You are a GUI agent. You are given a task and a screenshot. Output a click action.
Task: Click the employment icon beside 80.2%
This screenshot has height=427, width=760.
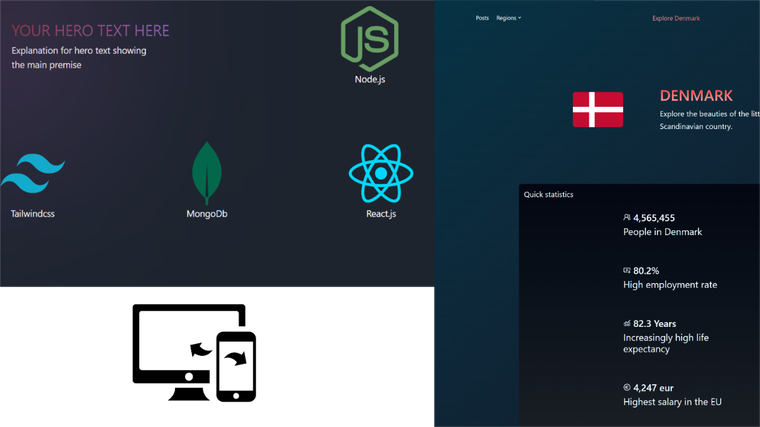pyautogui.click(x=627, y=270)
